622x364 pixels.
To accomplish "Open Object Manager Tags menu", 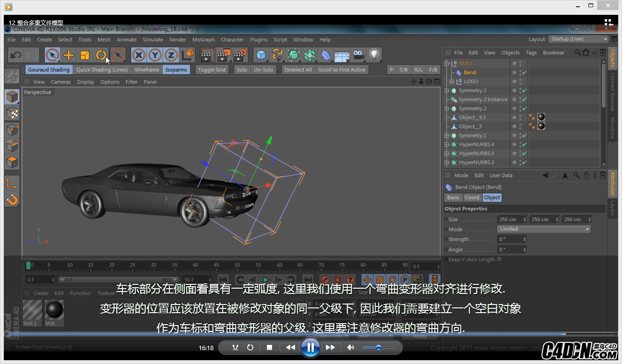I will (x=531, y=53).
